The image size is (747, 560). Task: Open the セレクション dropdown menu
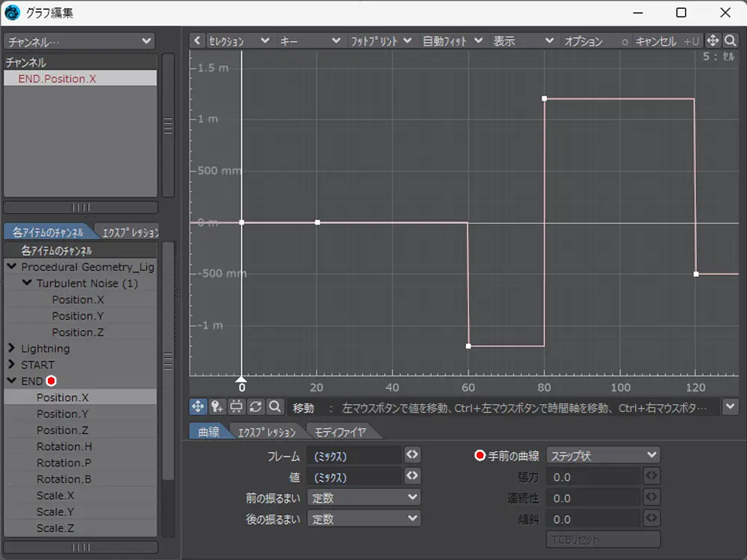pyautogui.click(x=238, y=41)
